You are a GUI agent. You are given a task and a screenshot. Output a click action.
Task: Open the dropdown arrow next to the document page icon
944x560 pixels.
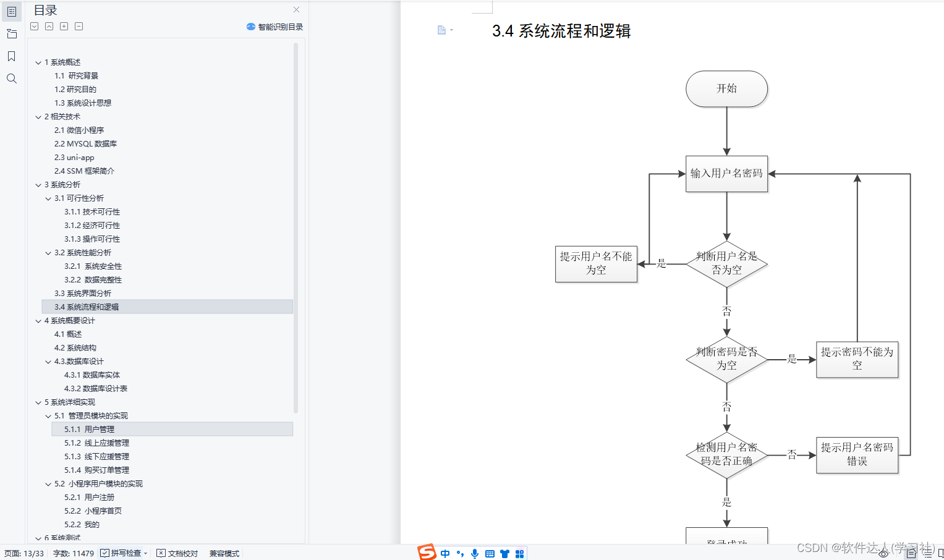[451, 30]
